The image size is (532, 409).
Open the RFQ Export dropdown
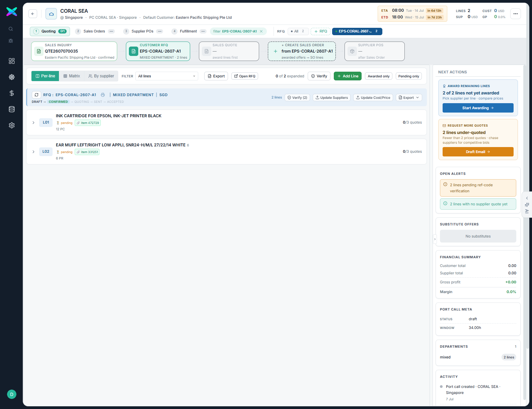tap(409, 97)
